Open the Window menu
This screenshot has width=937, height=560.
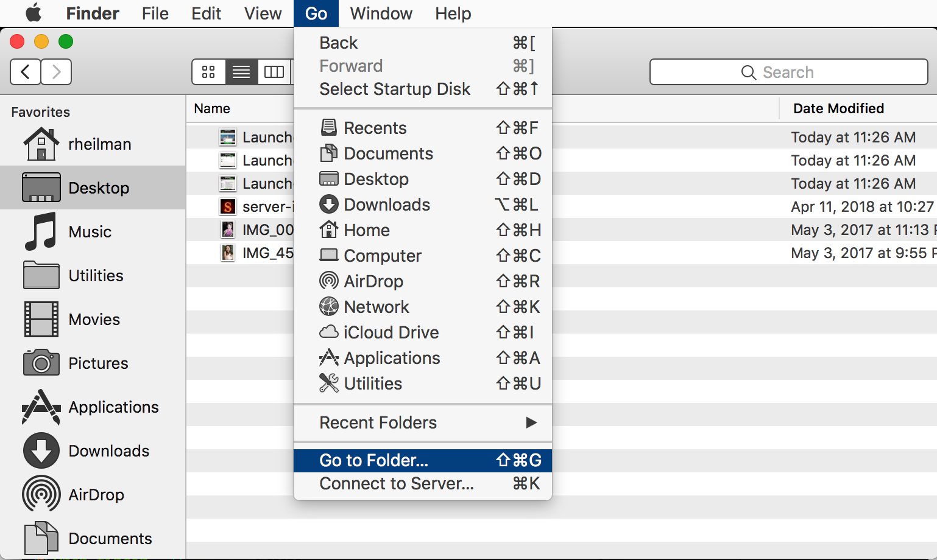pyautogui.click(x=381, y=13)
